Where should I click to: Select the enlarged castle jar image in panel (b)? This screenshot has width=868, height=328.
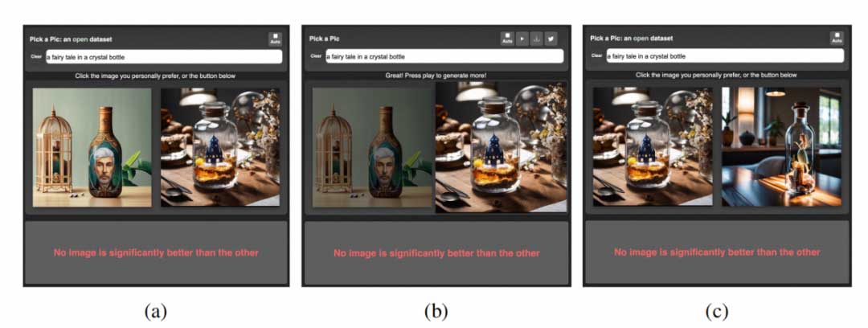501,147
